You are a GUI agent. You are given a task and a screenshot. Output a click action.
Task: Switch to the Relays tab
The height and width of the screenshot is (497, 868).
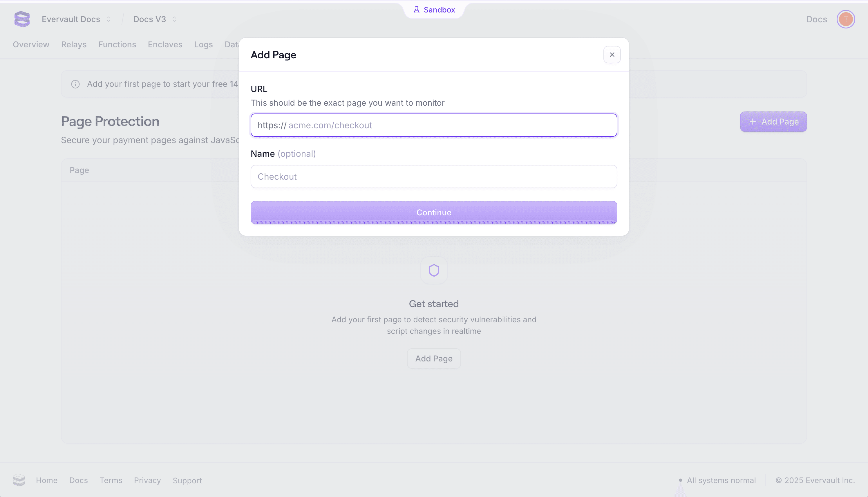[x=74, y=44]
